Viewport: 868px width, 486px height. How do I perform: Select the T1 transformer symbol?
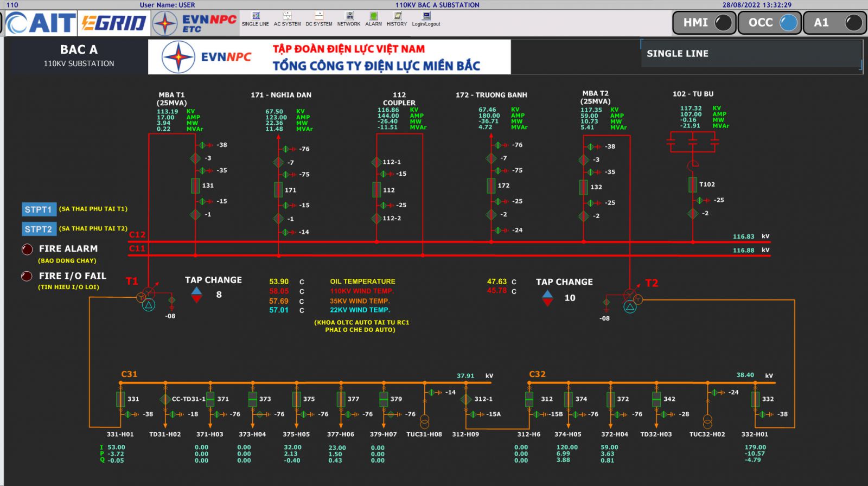click(146, 299)
